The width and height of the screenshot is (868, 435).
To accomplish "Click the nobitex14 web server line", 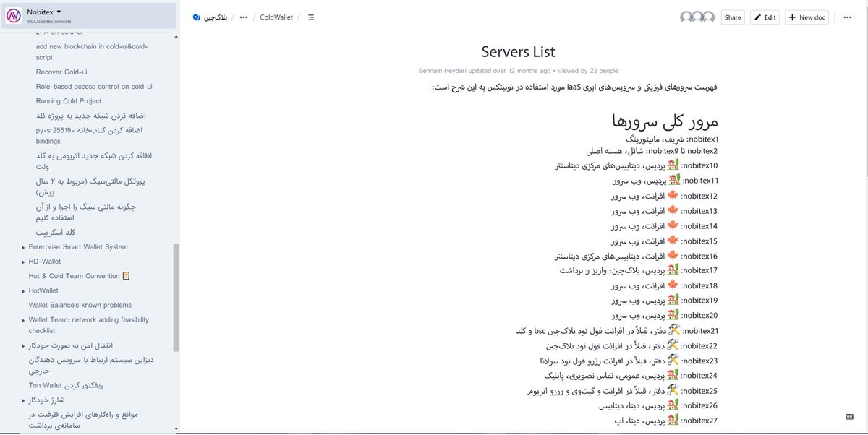I will [x=665, y=225].
